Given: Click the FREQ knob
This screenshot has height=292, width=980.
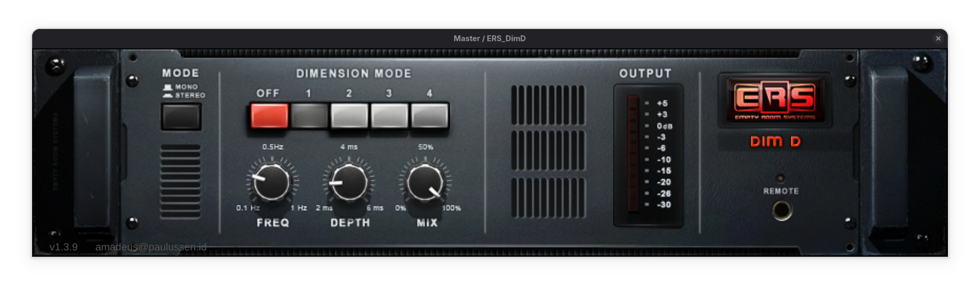Looking at the screenshot, I should click(272, 182).
